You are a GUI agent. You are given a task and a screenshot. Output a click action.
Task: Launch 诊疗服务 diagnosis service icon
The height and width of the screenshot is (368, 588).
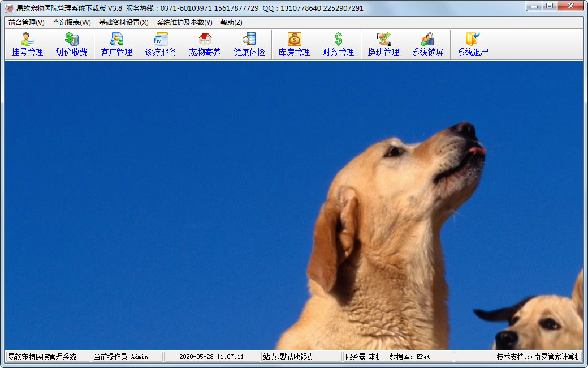point(161,45)
